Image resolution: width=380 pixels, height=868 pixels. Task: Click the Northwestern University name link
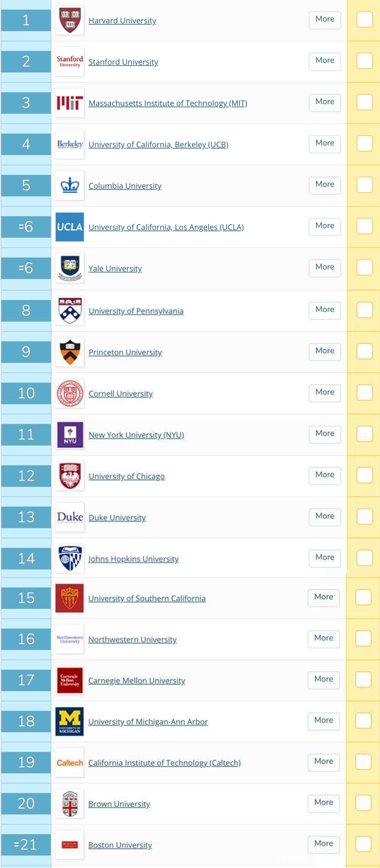click(132, 640)
